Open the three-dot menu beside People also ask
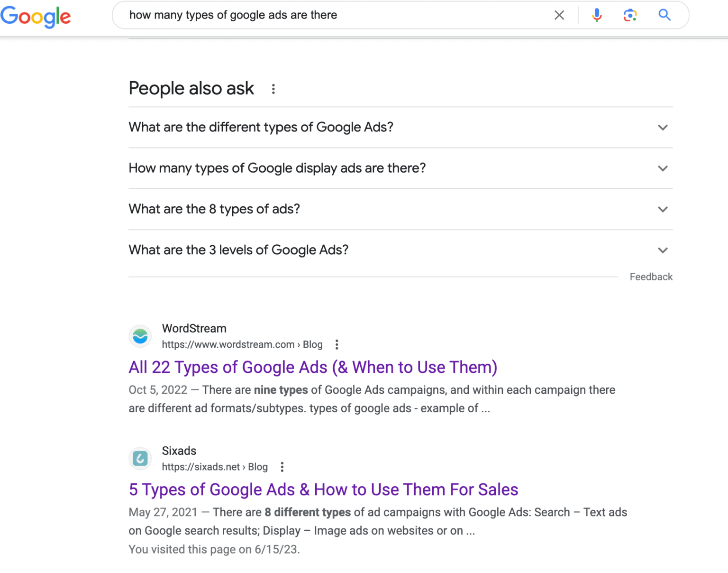This screenshot has width=728, height=573. coord(273,89)
